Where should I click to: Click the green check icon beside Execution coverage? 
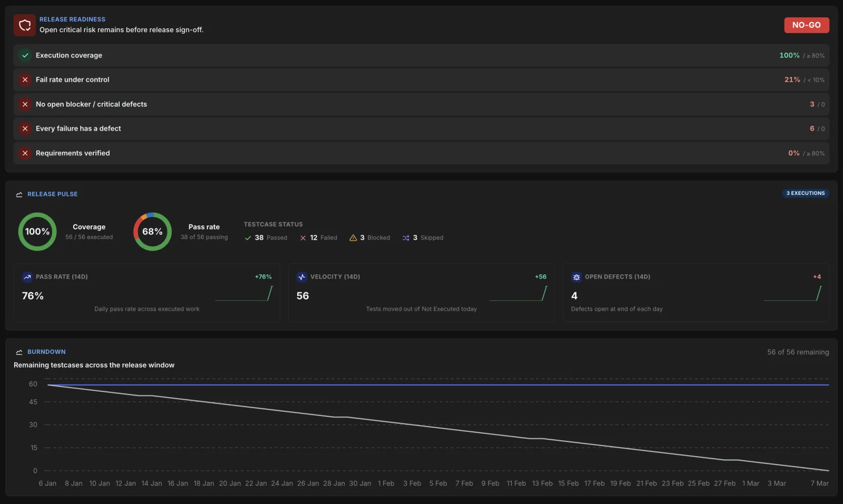(25, 55)
